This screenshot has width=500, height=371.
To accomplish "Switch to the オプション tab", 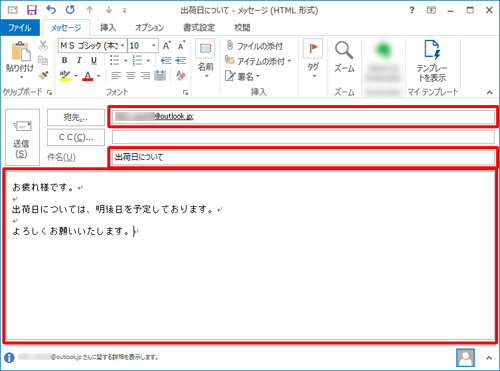I will pos(149,27).
